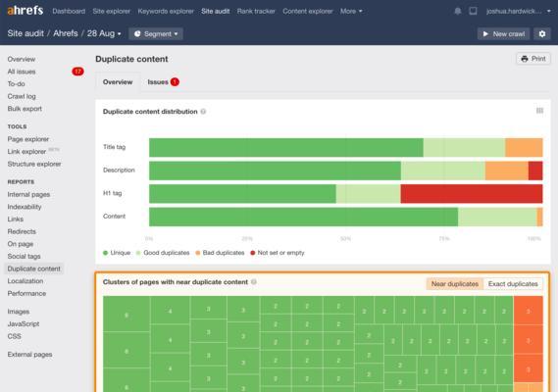Click the Site audit breadcrumb link

pos(25,33)
